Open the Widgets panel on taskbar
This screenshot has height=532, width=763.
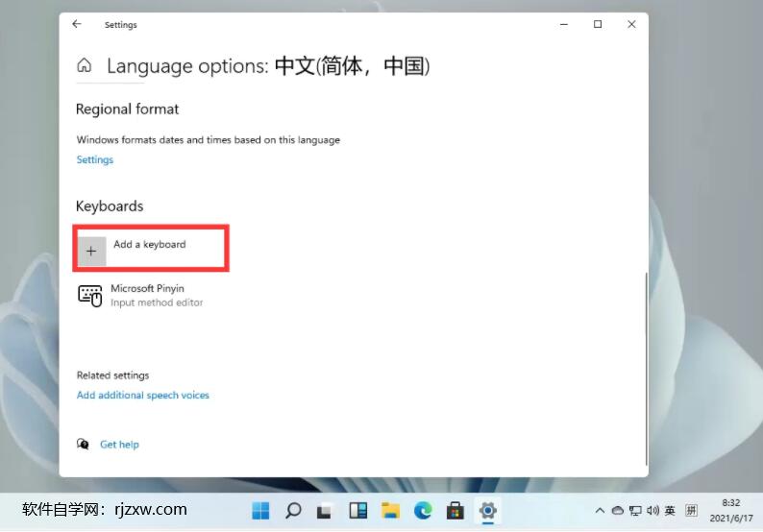pyautogui.click(x=358, y=511)
